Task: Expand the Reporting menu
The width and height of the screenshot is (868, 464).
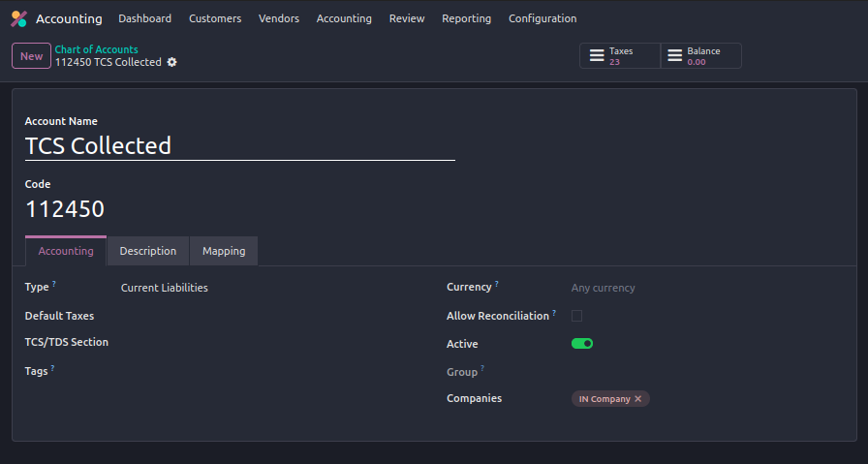Action: click(466, 18)
